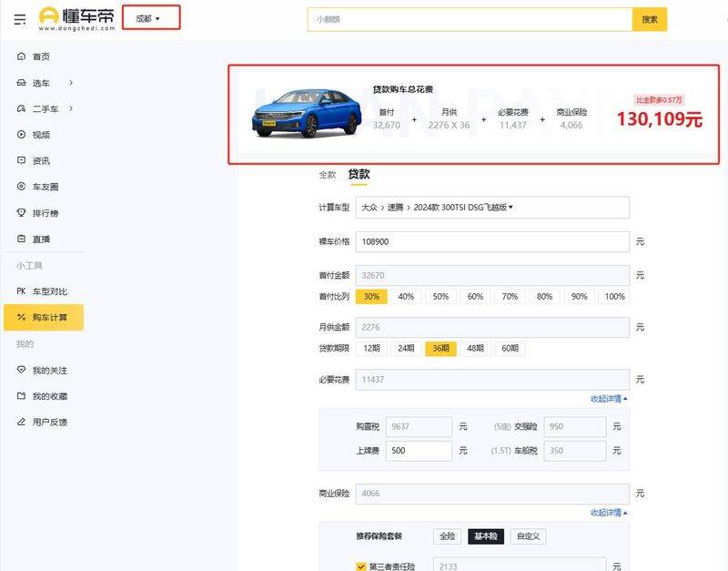This screenshot has height=571, width=728.
Task: Choose 12期 loan term
Action: click(x=371, y=349)
